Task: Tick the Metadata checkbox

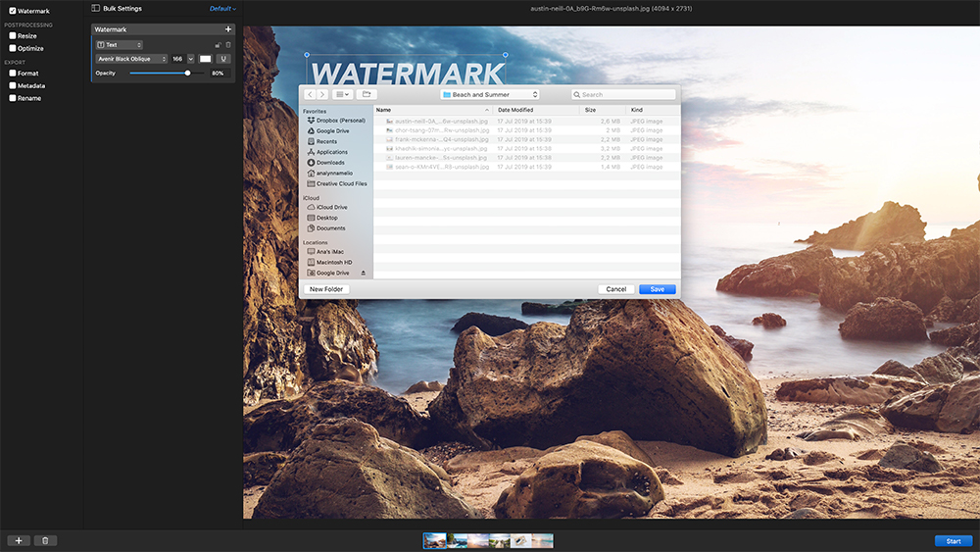Action: (13, 85)
